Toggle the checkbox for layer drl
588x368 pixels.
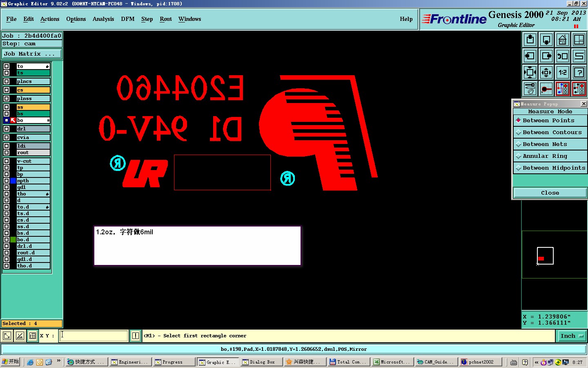[7, 129]
